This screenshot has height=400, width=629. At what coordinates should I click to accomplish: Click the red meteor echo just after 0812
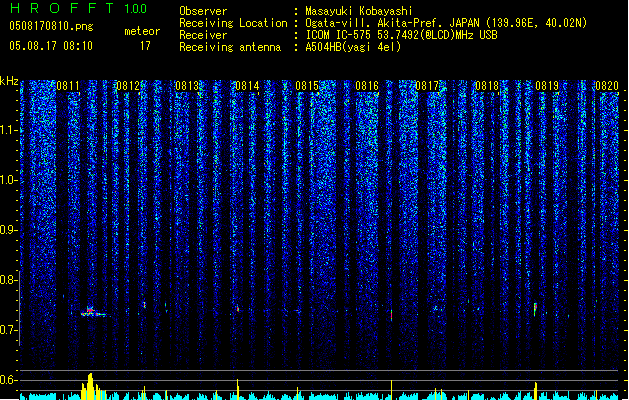coord(144,305)
